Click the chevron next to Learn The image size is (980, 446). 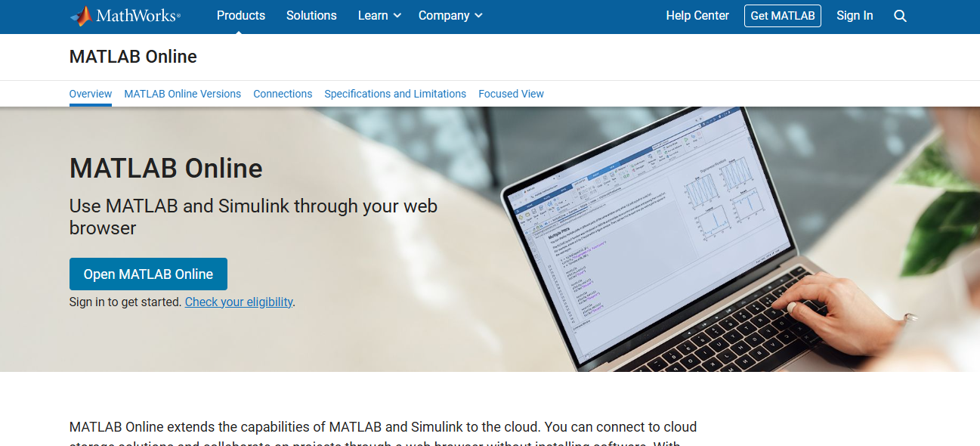(398, 16)
